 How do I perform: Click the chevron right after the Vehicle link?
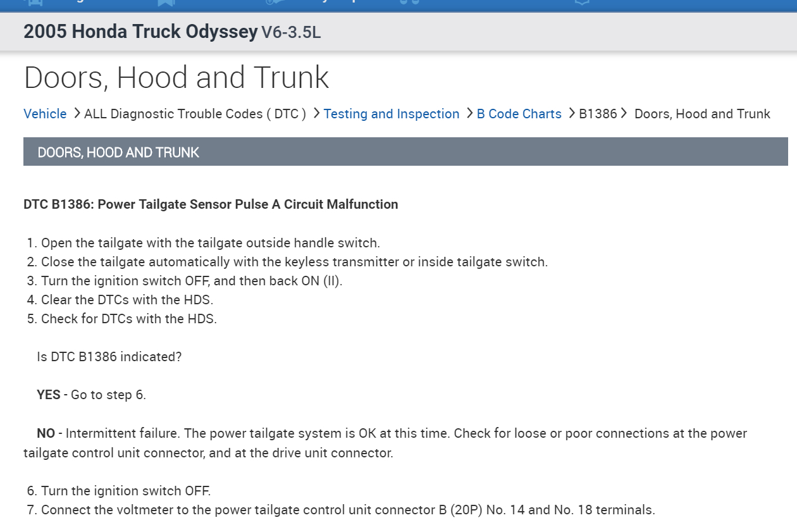(x=77, y=113)
